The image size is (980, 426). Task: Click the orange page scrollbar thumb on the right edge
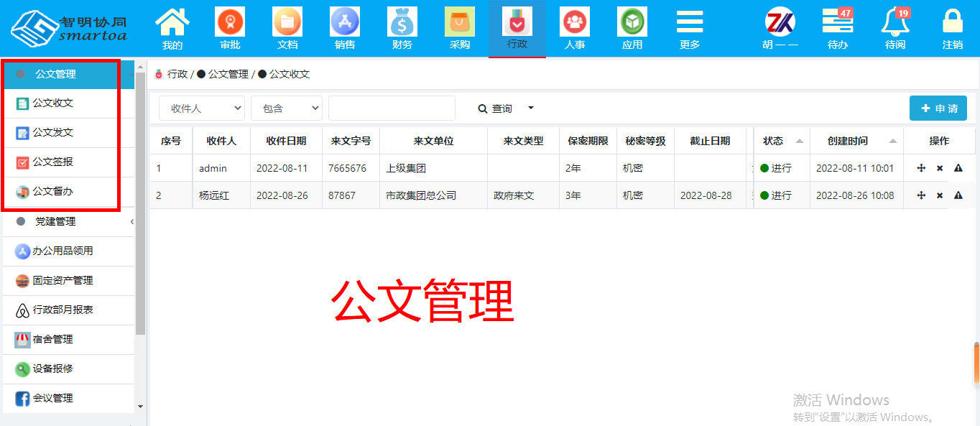977,363
